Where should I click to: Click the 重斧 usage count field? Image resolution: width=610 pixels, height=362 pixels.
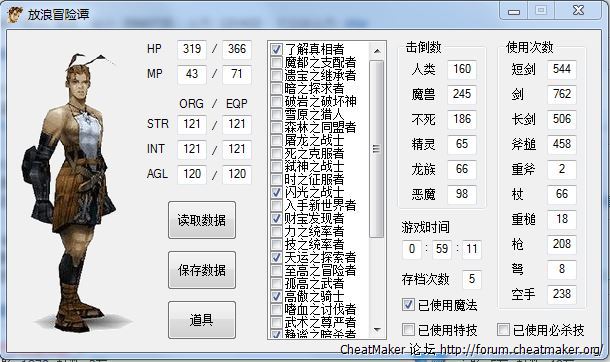562,169
